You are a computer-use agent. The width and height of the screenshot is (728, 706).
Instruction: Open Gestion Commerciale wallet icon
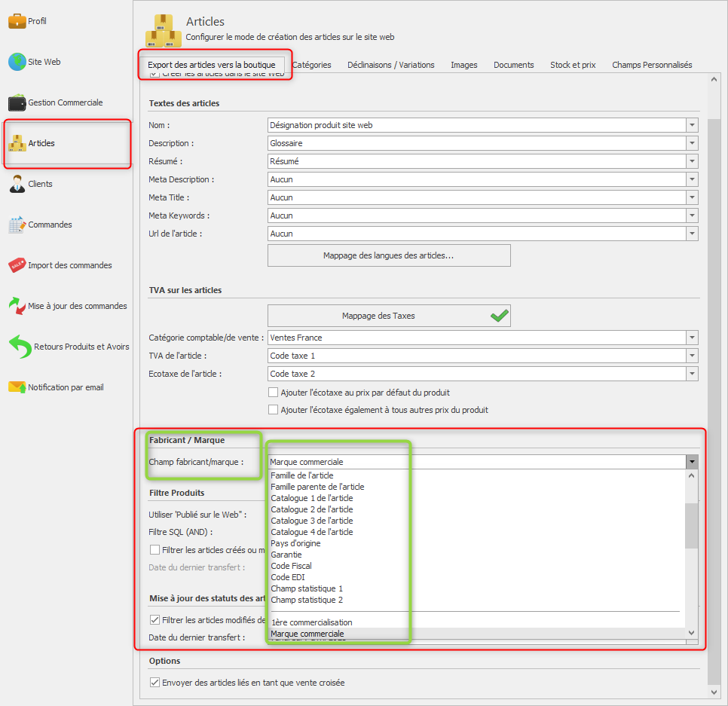(x=17, y=102)
